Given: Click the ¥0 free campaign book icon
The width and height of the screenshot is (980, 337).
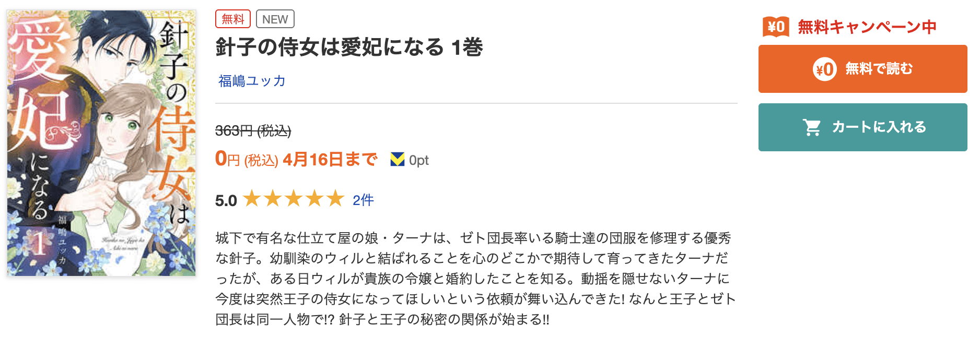Looking at the screenshot, I should [x=776, y=26].
